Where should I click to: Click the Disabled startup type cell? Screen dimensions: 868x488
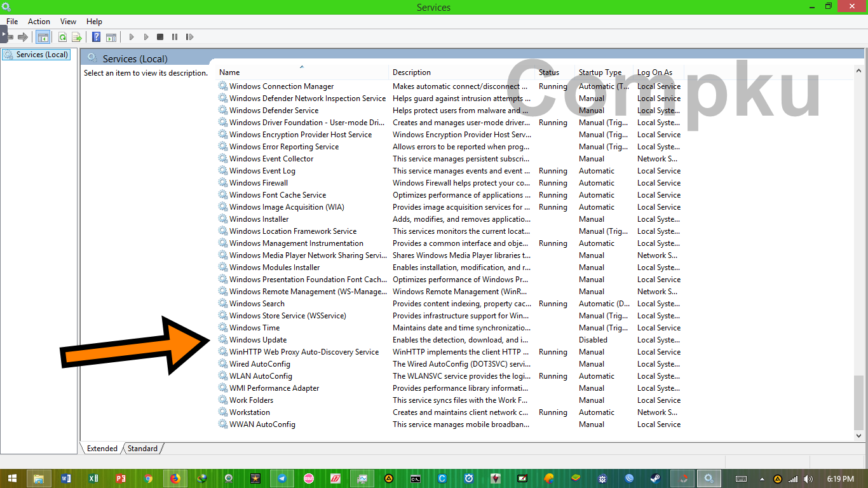[x=593, y=340]
